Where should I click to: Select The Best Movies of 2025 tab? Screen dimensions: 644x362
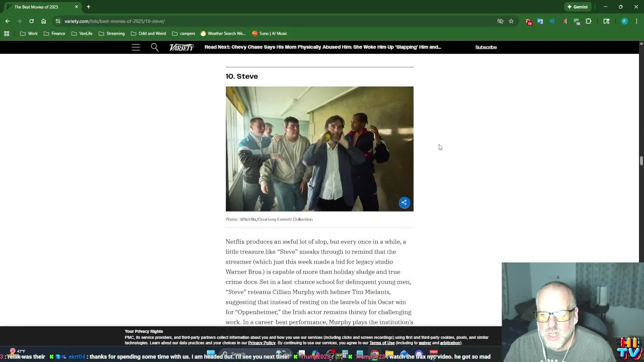click(x=41, y=7)
